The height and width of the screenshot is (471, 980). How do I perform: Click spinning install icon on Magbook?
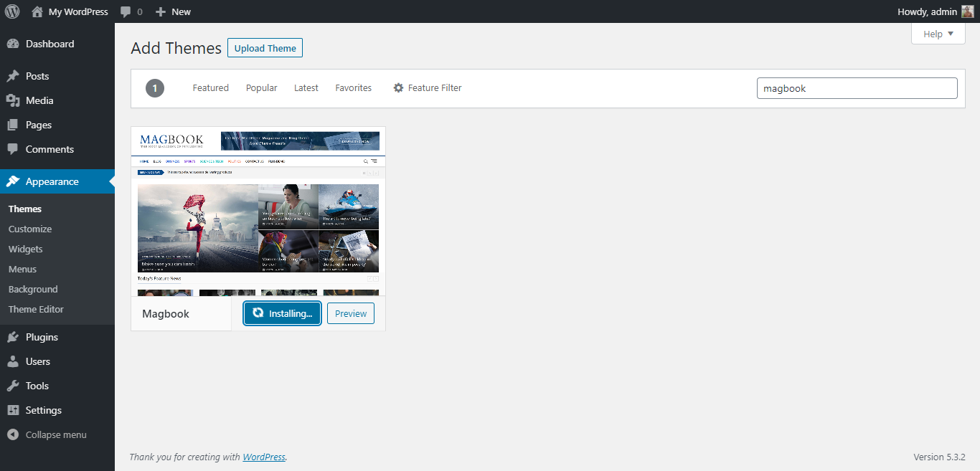point(258,313)
